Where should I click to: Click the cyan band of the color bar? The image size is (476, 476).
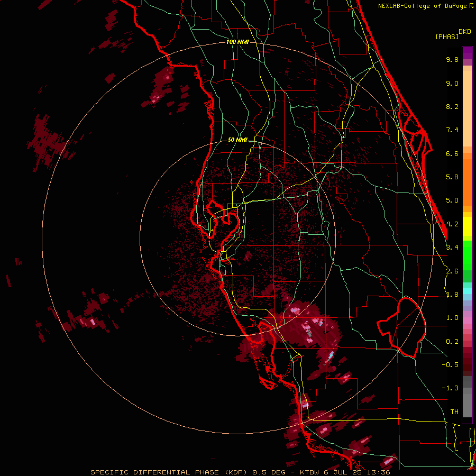467,291
